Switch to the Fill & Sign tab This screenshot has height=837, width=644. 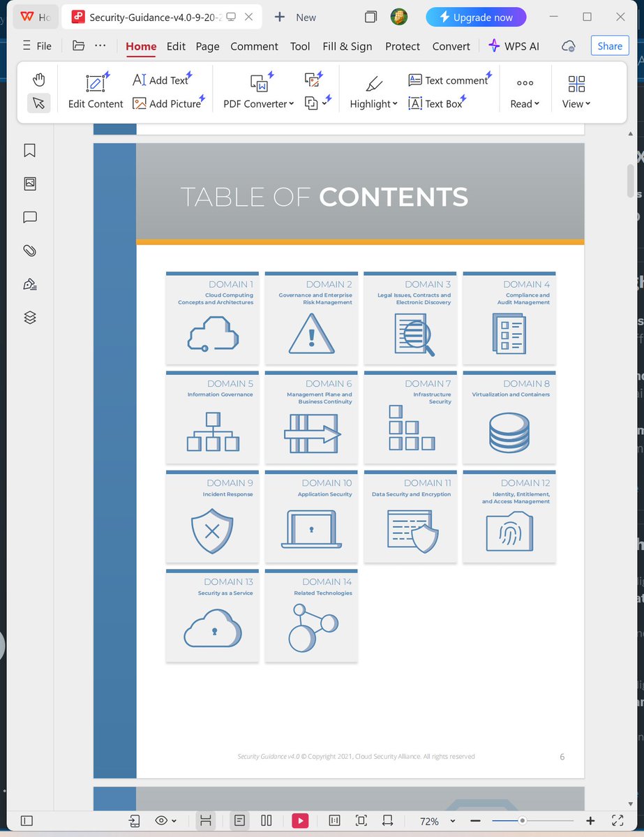point(347,47)
